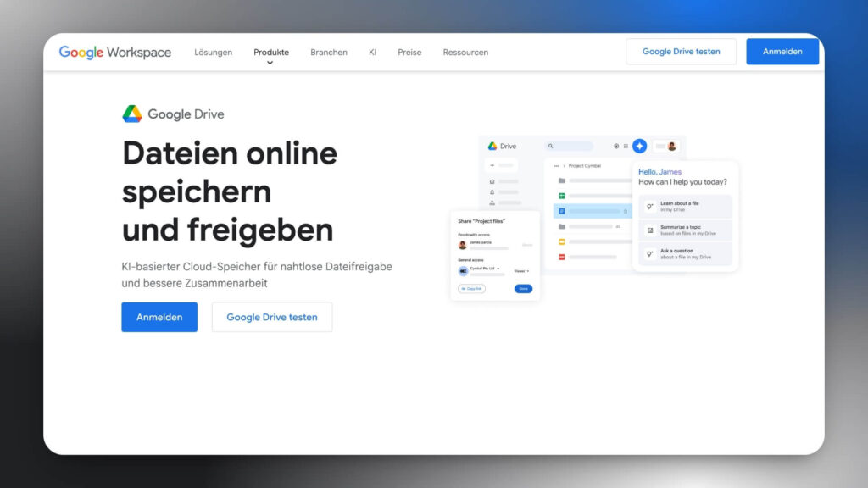This screenshot has height=488, width=868.
Task: Click the user avatar in the Drive preview
Action: 672,146
